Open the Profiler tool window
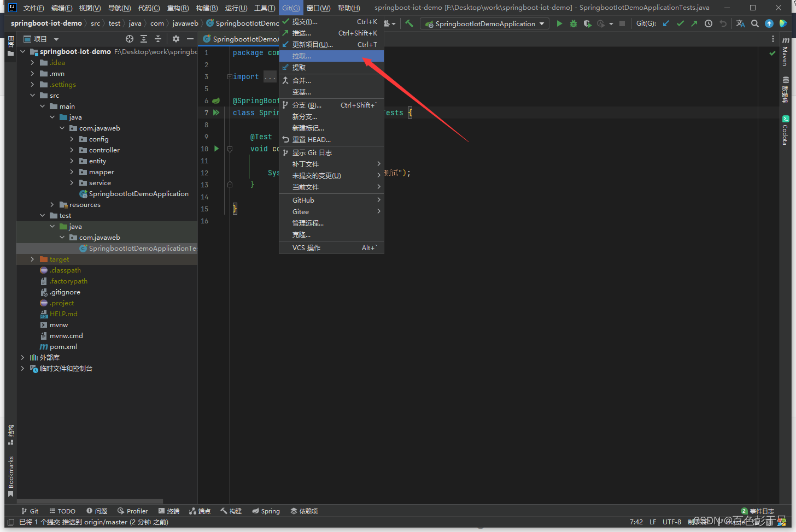796x532 pixels. pyautogui.click(x=133, y=511)
